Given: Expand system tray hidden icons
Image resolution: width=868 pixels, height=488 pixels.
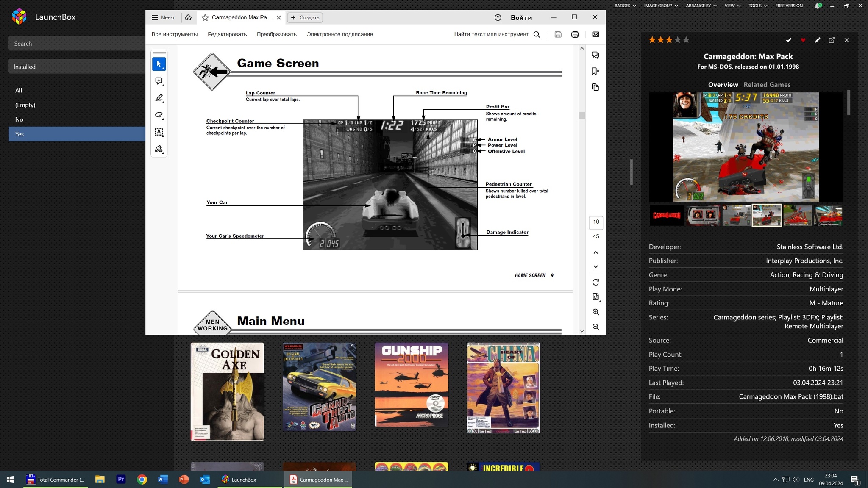Looking at the screenshot, I should pyautogui.click(x=775, y=480).
